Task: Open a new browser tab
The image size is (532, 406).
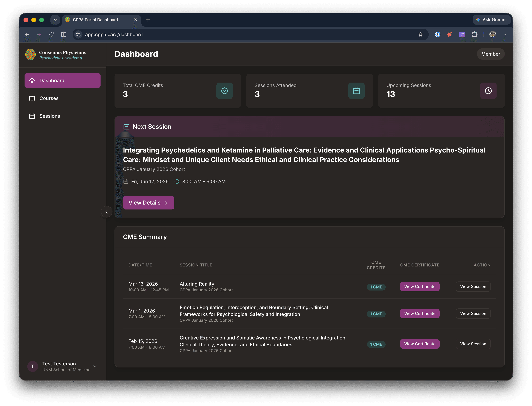Action: click(x=148, y=20)
